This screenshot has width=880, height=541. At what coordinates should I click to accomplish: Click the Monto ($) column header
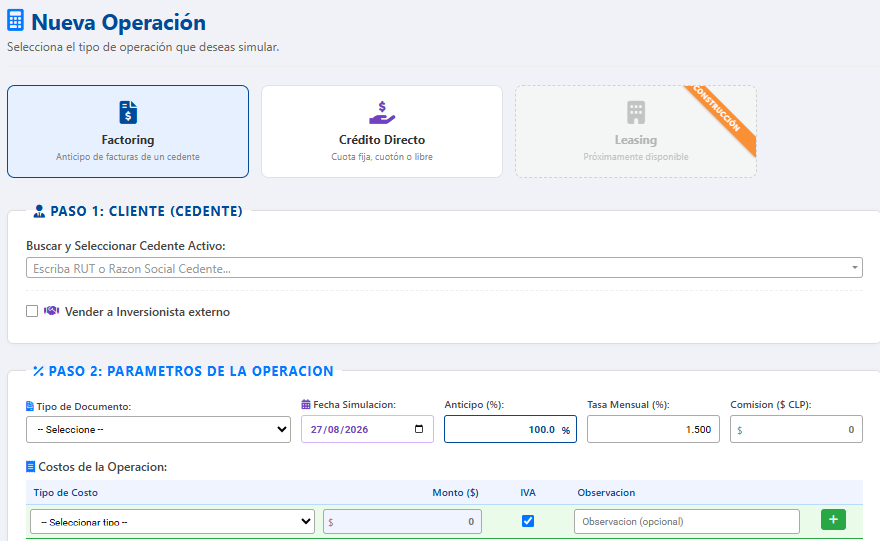(455, 492)
